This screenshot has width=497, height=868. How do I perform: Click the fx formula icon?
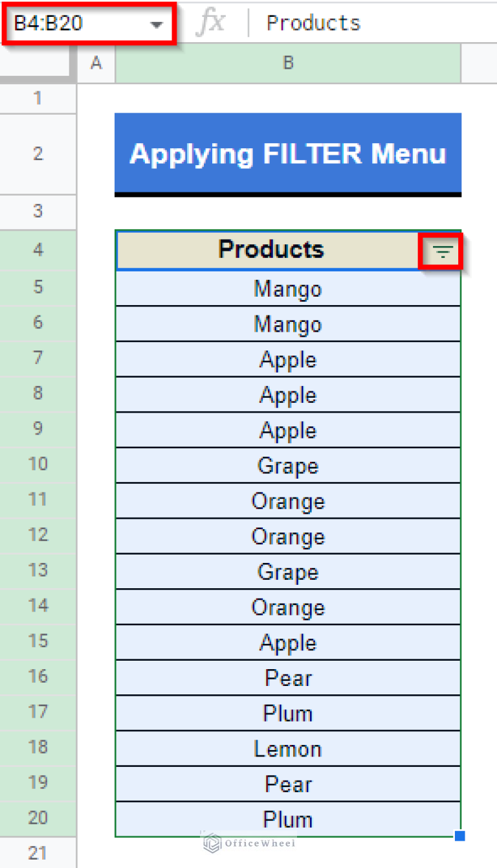214,22
